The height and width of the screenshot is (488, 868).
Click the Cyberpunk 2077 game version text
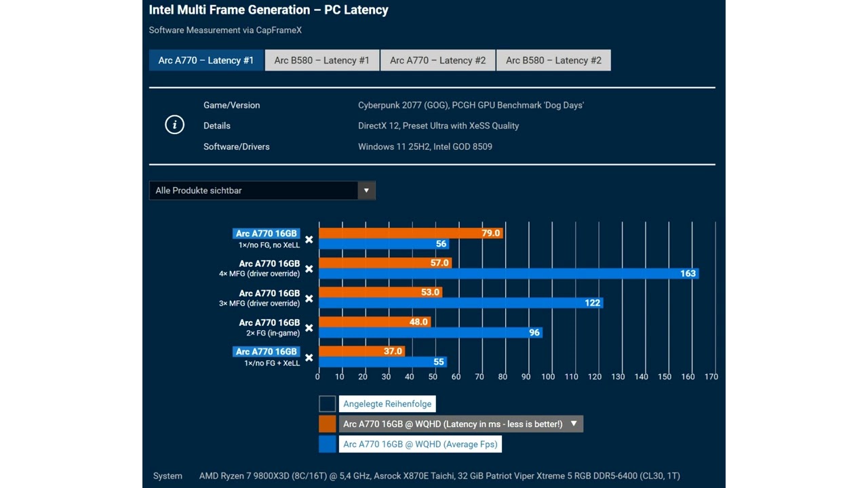(471, 105)
